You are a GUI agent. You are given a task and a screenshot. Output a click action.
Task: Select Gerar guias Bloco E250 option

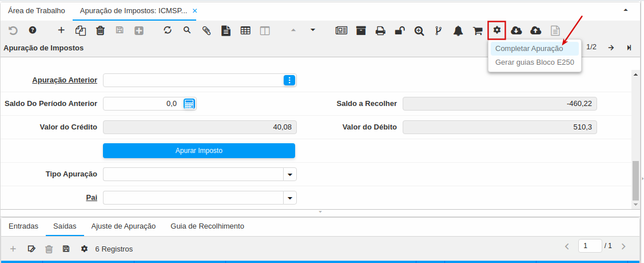pos(534,62)
